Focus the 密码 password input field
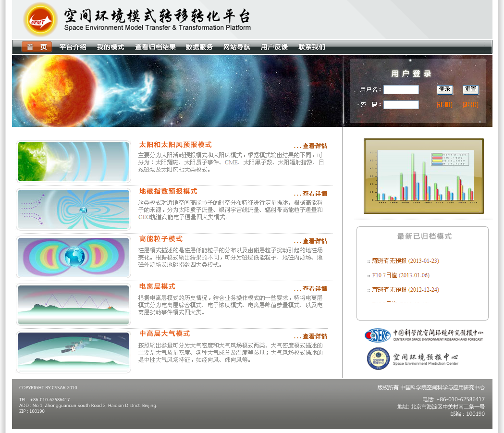The width and height of the screenshot is (504, 433). pyautogui.click(x=401, y=104)
